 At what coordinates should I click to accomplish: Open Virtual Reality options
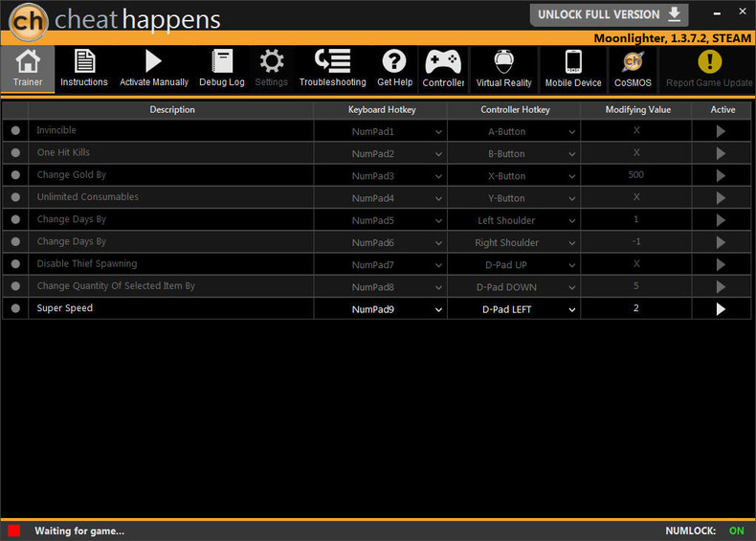503,69
